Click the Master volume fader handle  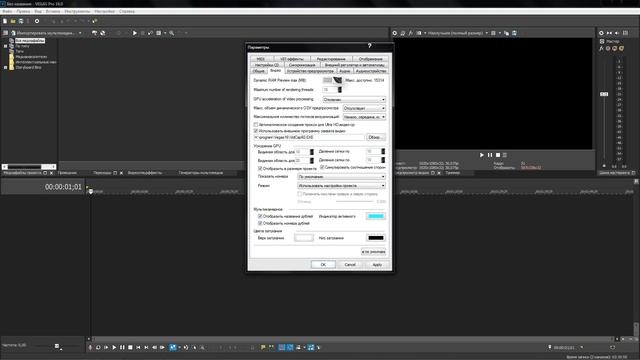pyautogui.click(x=604, y=94)
